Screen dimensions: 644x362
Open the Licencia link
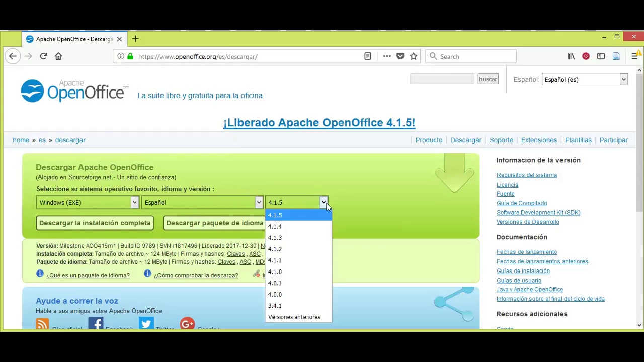tap(507, 185)
